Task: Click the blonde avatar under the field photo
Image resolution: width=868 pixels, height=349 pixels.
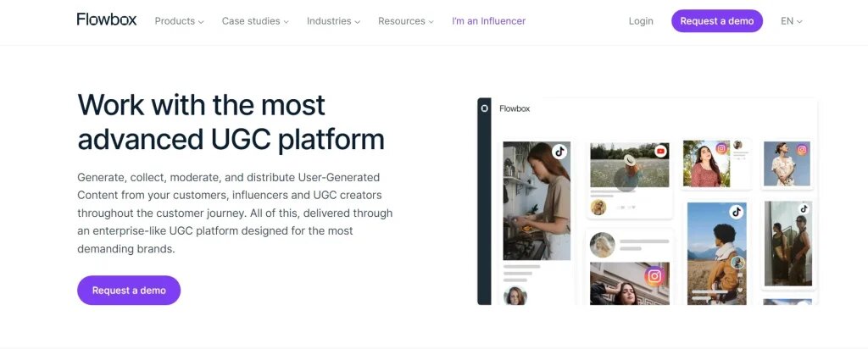Action: pos(598,208)
